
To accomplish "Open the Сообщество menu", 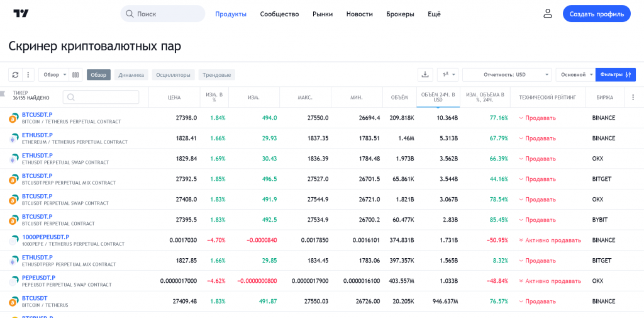I will click(279, 14).
